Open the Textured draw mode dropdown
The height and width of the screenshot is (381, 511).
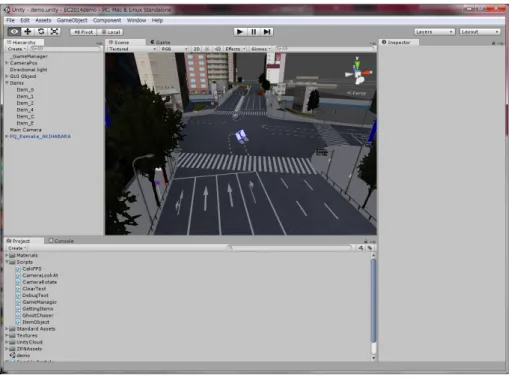(x=132, y=49)
